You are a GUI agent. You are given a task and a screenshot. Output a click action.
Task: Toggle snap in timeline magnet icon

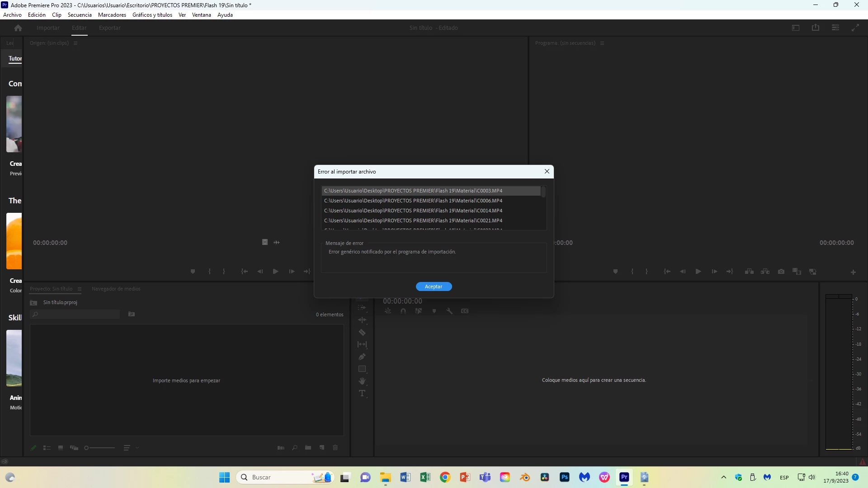(403, 311)
